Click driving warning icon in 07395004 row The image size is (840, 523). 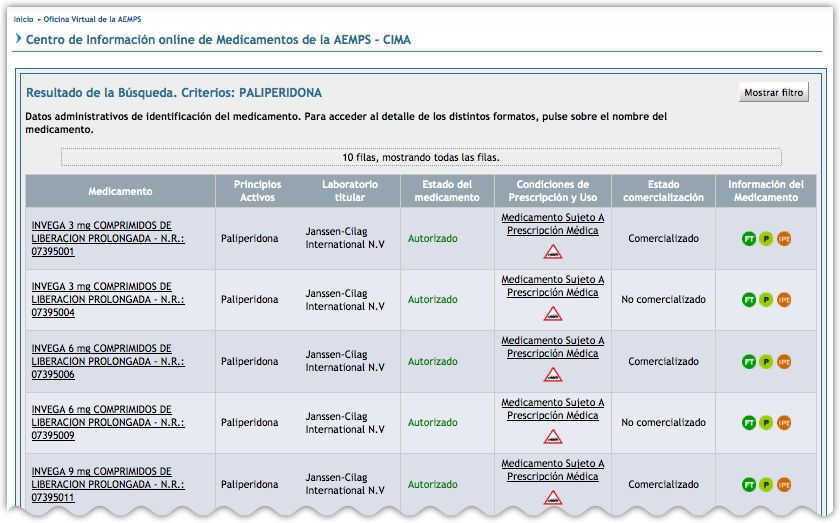(x=553, y=314)
